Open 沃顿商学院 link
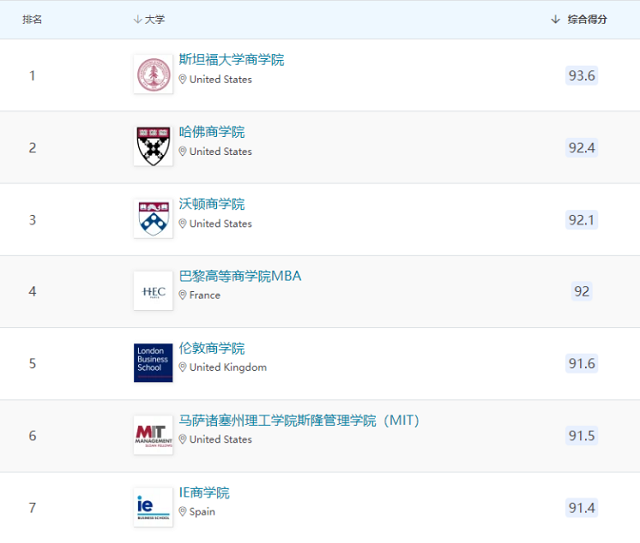The image size is (640, 543). 211,204
